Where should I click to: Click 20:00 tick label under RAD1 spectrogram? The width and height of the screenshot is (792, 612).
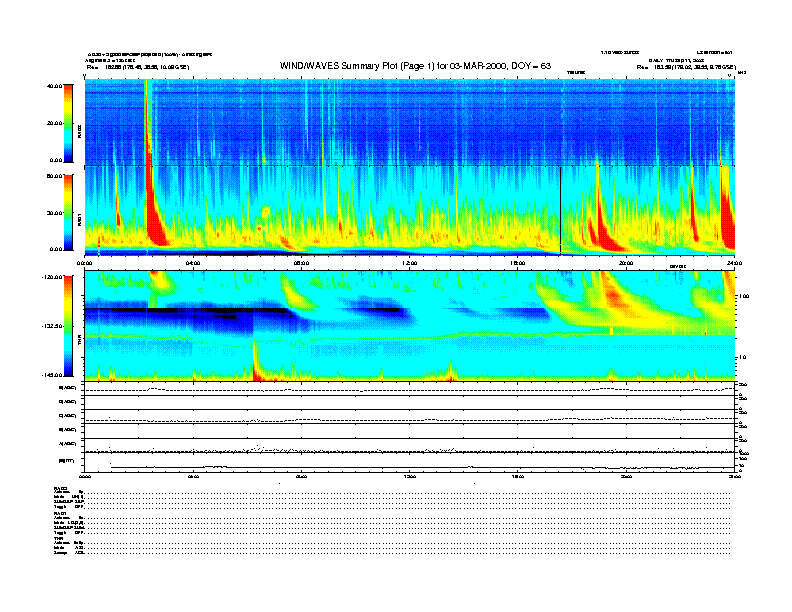pyautogui.click(x=626, y=263)
